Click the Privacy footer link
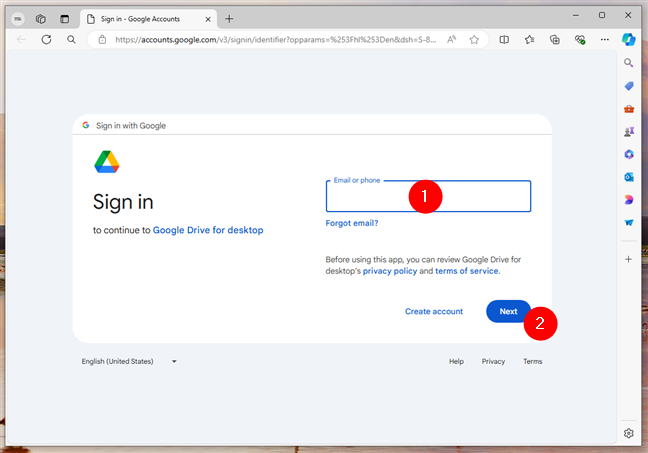This screenshot has height=453, width=648. click(493, 361)
